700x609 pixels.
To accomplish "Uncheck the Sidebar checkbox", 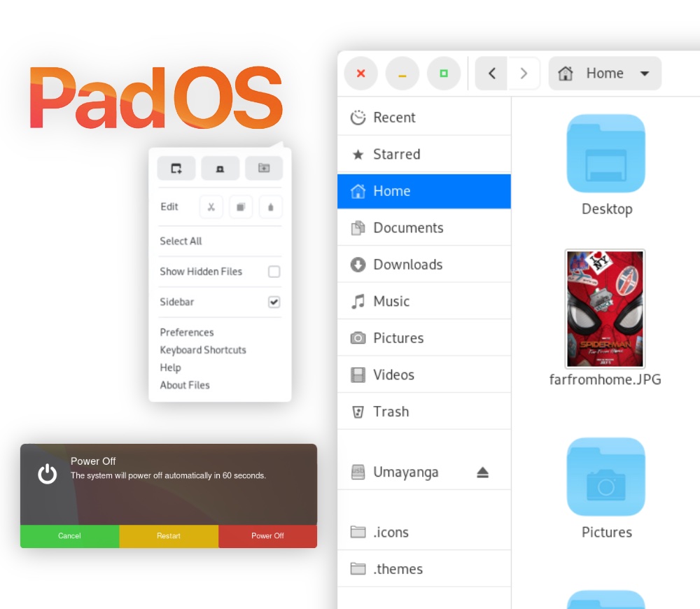I will click(274, 302).
